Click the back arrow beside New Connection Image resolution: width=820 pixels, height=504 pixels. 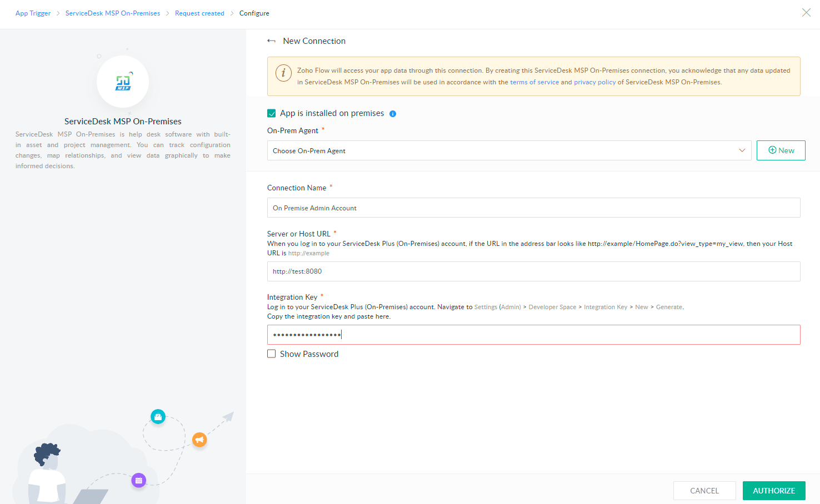pos(271,41)
